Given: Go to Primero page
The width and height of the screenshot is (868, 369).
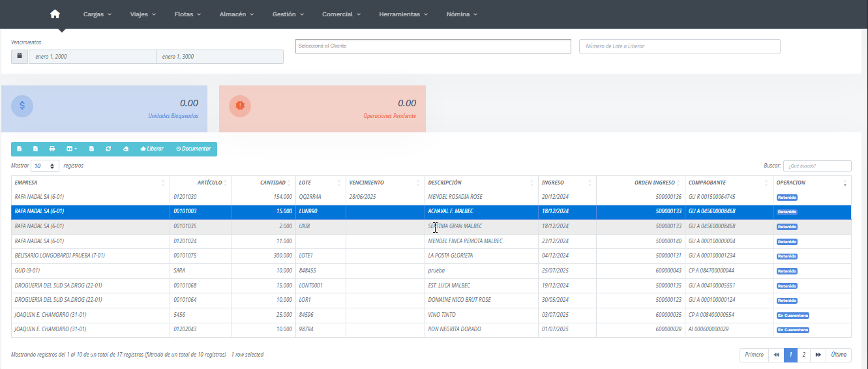Looking at the screenshot, I should point(754,355).
